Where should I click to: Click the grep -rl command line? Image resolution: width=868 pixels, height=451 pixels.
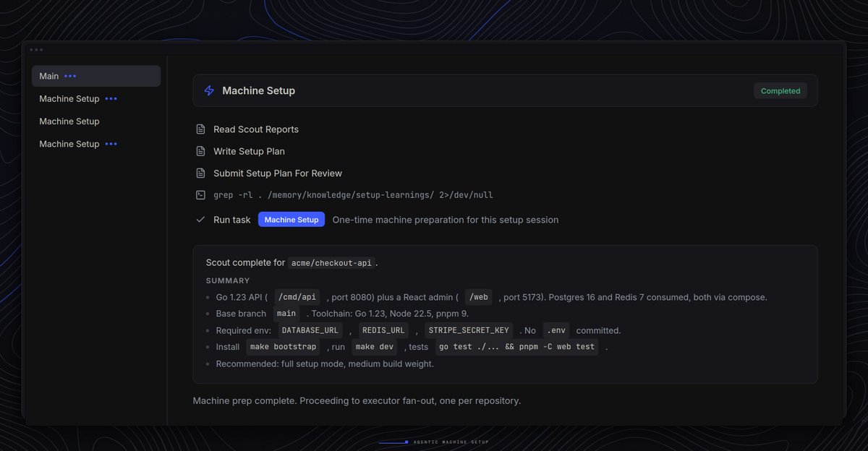[353, 195]
